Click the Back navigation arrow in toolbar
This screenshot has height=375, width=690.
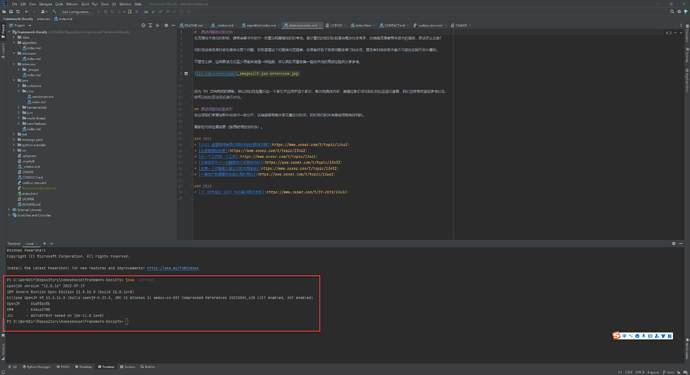click(27, 12)
